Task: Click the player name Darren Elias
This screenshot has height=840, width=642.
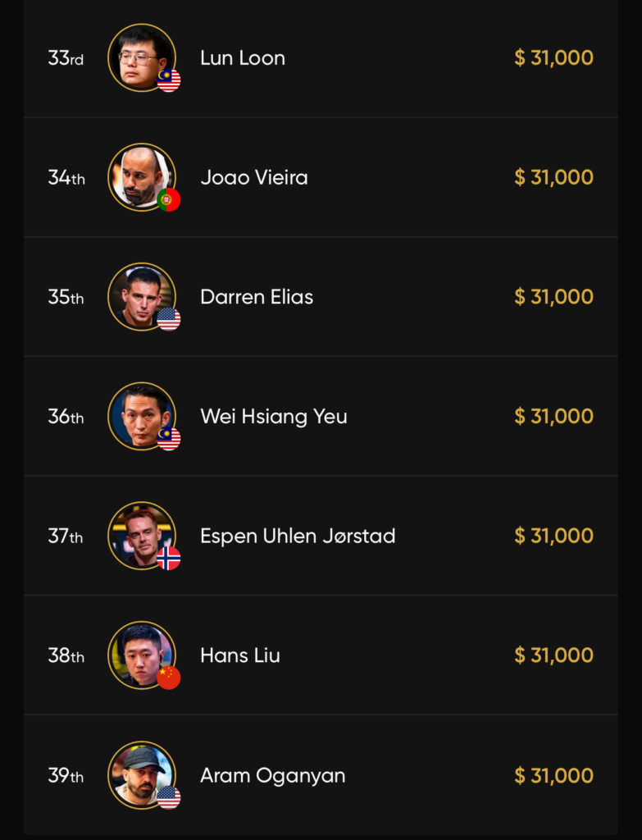Action: [257, 297]
